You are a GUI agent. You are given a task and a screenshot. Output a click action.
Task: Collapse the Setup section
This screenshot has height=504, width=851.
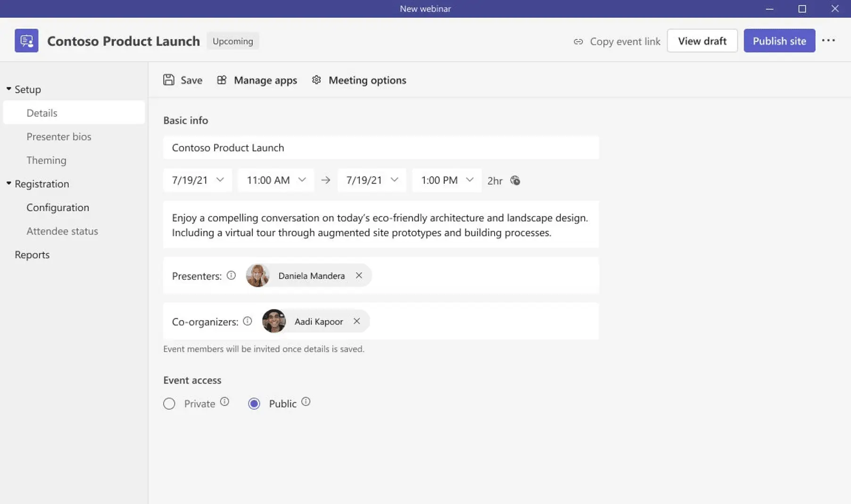click(9, 89)
